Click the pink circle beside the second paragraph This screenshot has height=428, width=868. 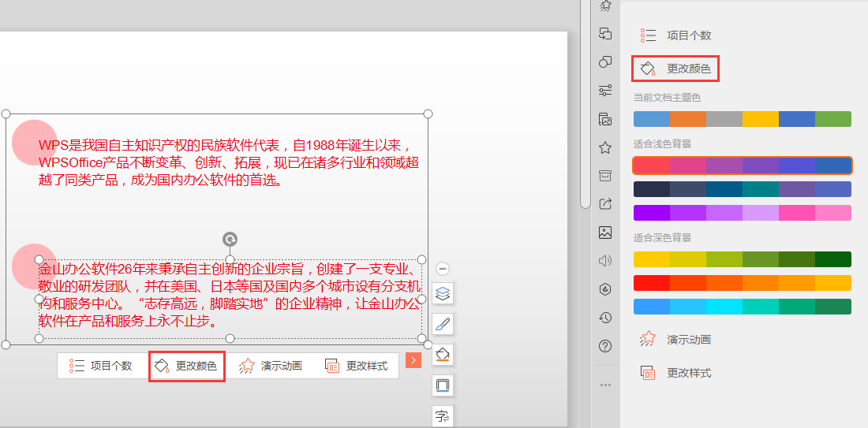34,266
